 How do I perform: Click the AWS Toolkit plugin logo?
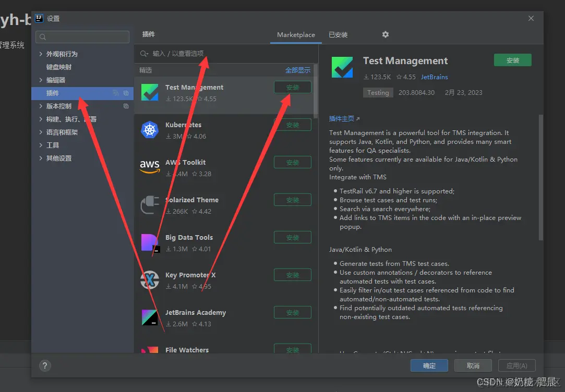(150, 167)
